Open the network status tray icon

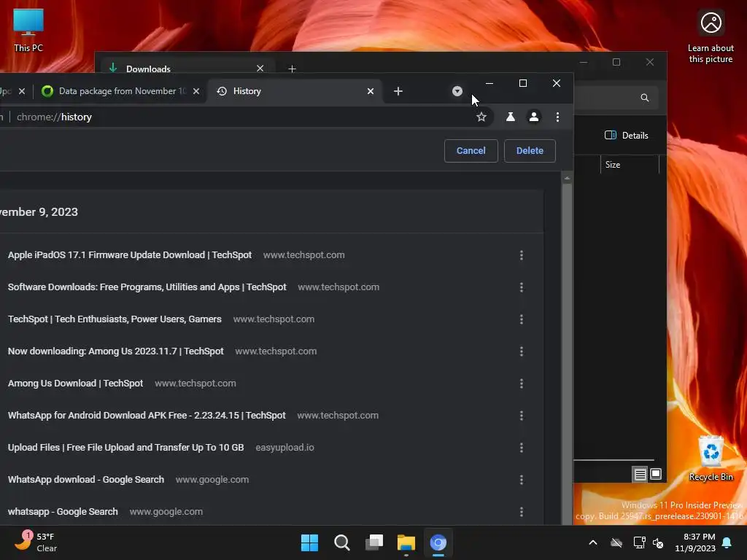tap(639, 542)
